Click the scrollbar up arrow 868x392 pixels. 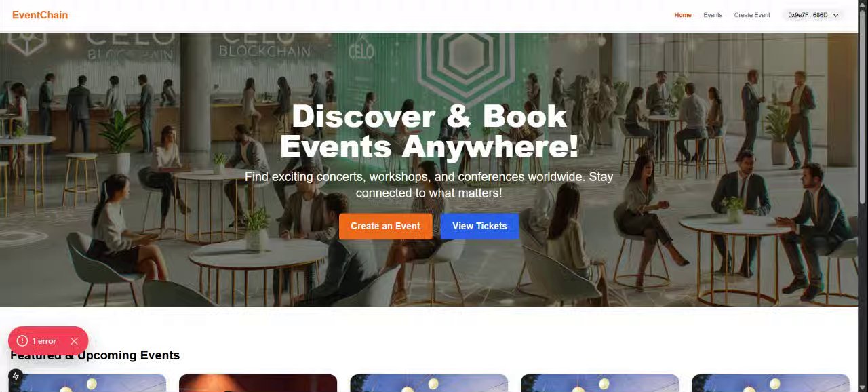[x=863, y=4]
